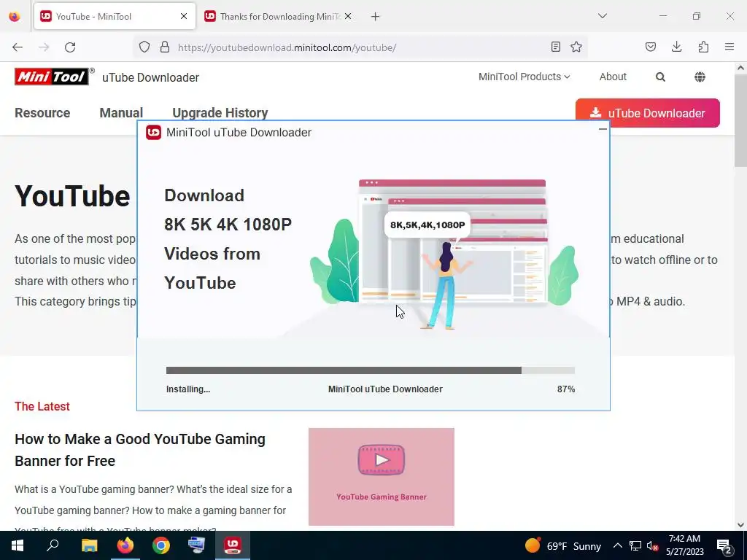Open the website search magnifier icon
The image size is (747, 560).
click(x=660, y=77)
